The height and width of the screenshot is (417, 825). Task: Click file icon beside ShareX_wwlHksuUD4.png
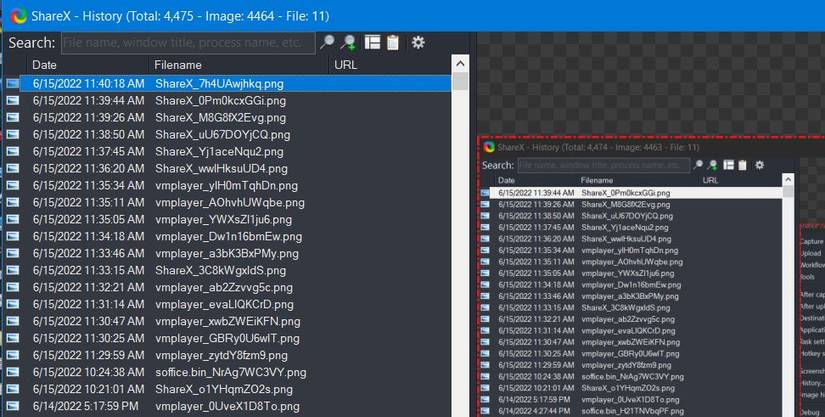[x=13, y=168]
